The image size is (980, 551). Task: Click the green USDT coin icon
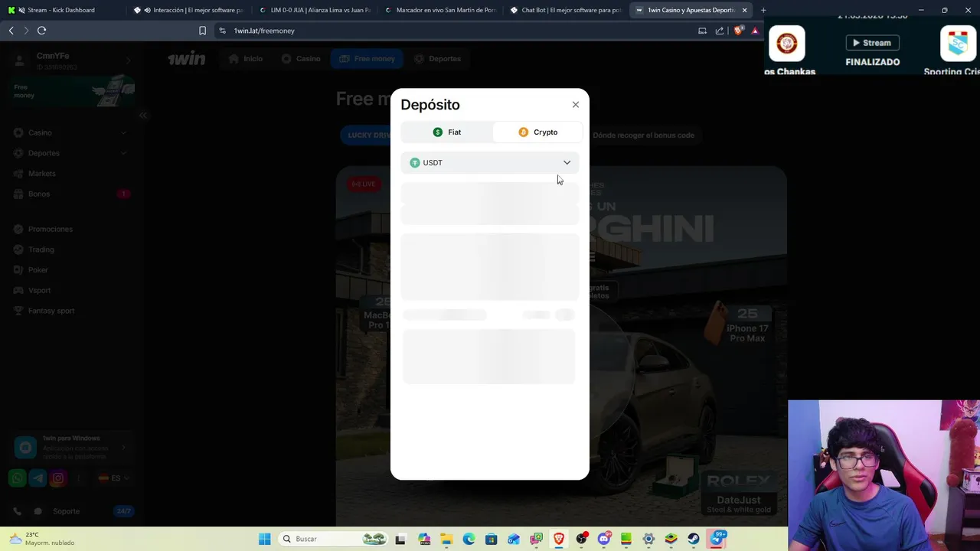[415, 163]
